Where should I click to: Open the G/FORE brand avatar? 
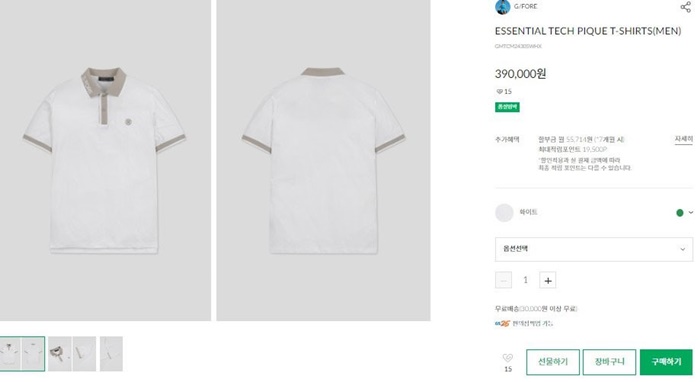pos(502,7)
